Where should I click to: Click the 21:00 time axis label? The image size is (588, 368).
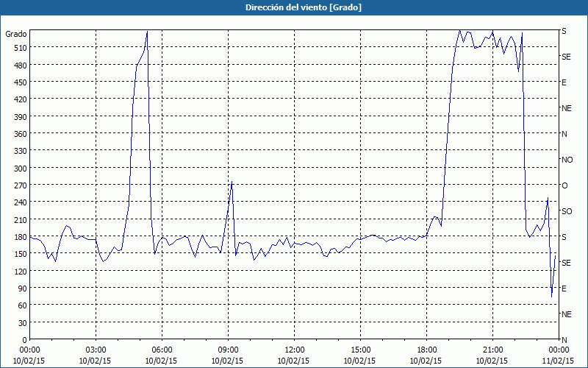[x=492, y=350]
